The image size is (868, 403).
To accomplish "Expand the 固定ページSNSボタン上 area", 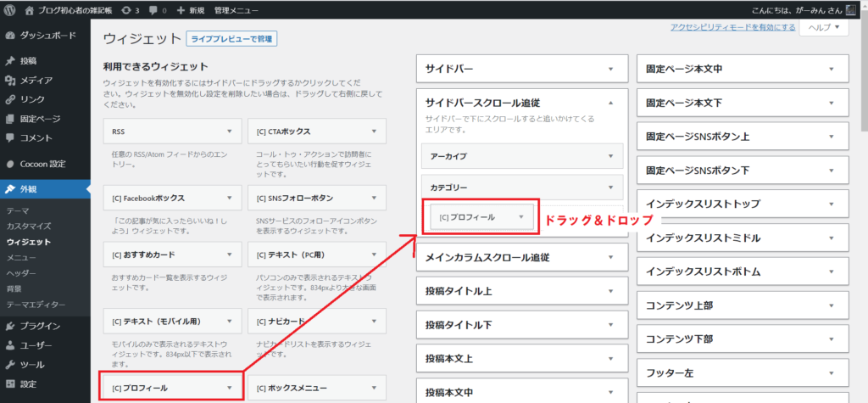I will (831, 137).
